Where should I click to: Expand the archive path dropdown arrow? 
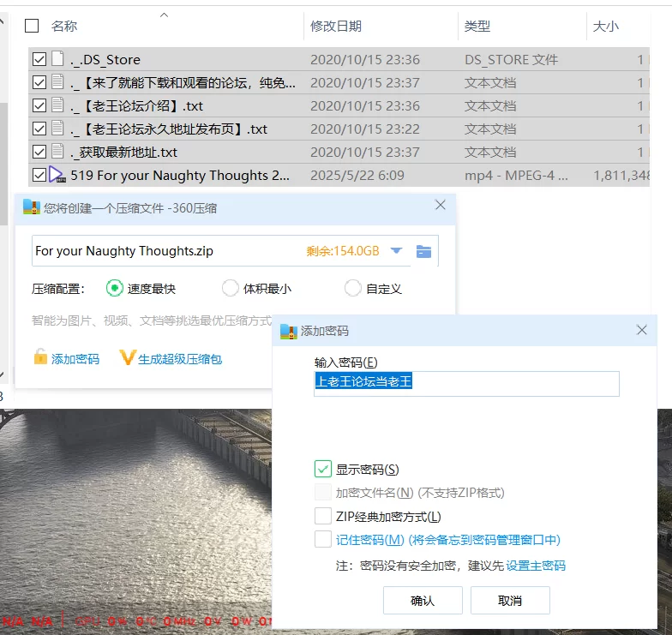396,251
